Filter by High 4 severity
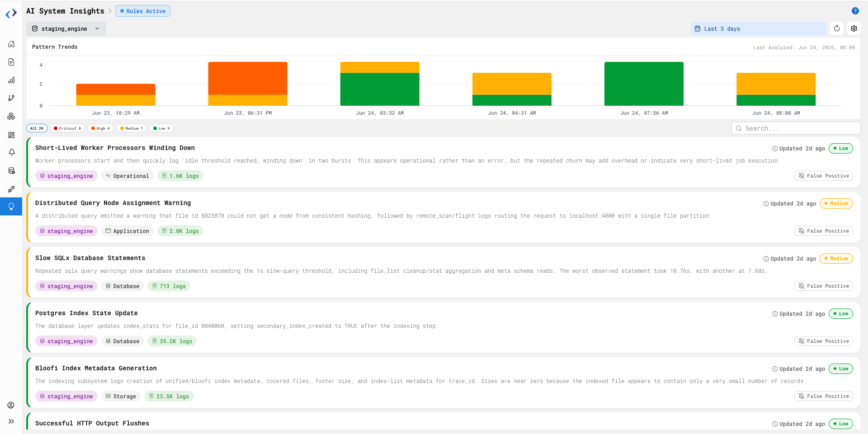 click(x=100, y=128)
